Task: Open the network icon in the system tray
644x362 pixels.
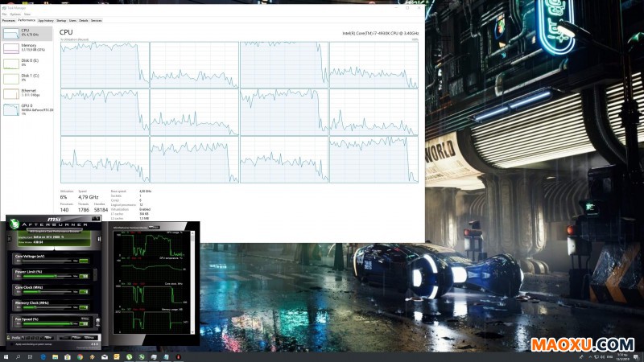Action: pos(597,357)
